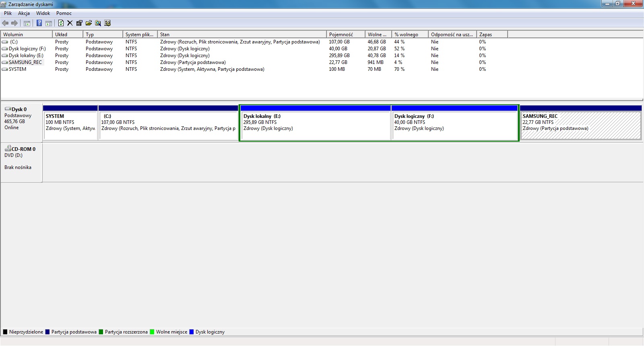The width and height of the screenshot is (644, 346).
Task: Click the green Partycja rozszerzona legend swatch
Action: coord(101,332)
